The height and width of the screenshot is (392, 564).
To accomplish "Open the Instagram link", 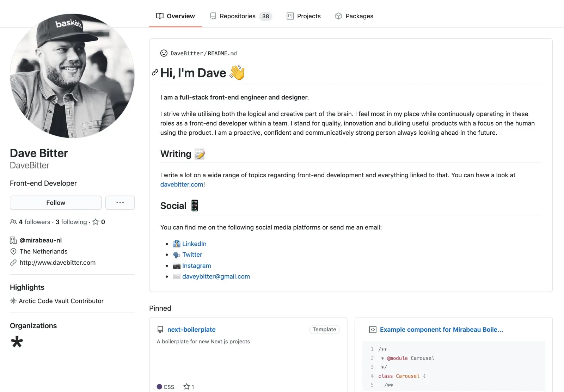I will pyautogui.click(x=196, y=266).
